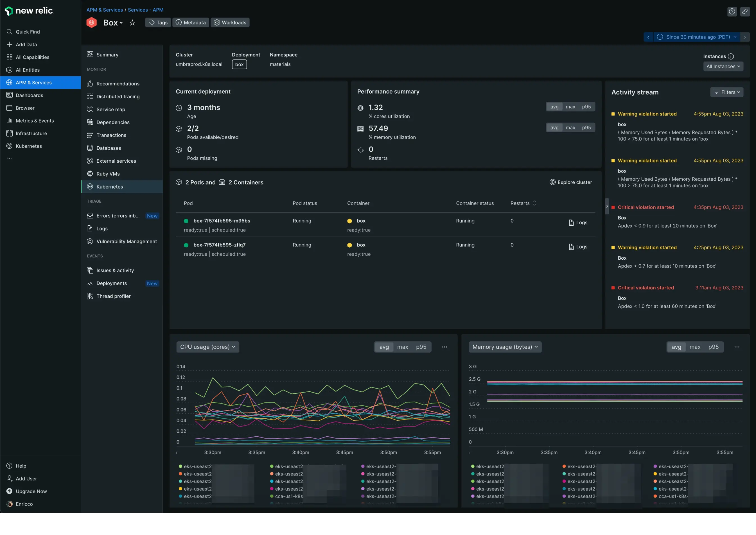
Task: Copy permalink with the link icon
Action: [x=745, y=12]
